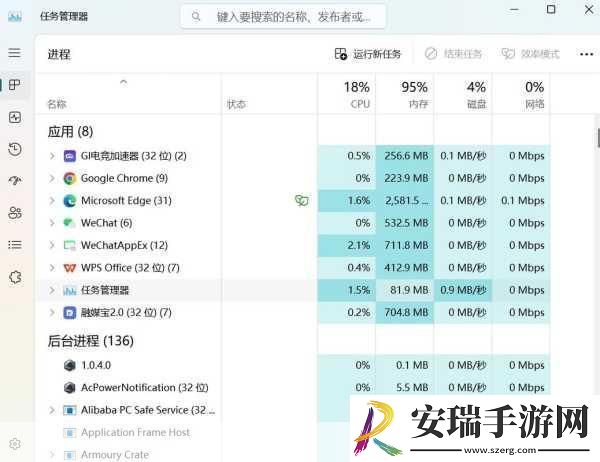Click the efficiency mode leaf on Edge row
600x462 pixels.
pos(302,200)
